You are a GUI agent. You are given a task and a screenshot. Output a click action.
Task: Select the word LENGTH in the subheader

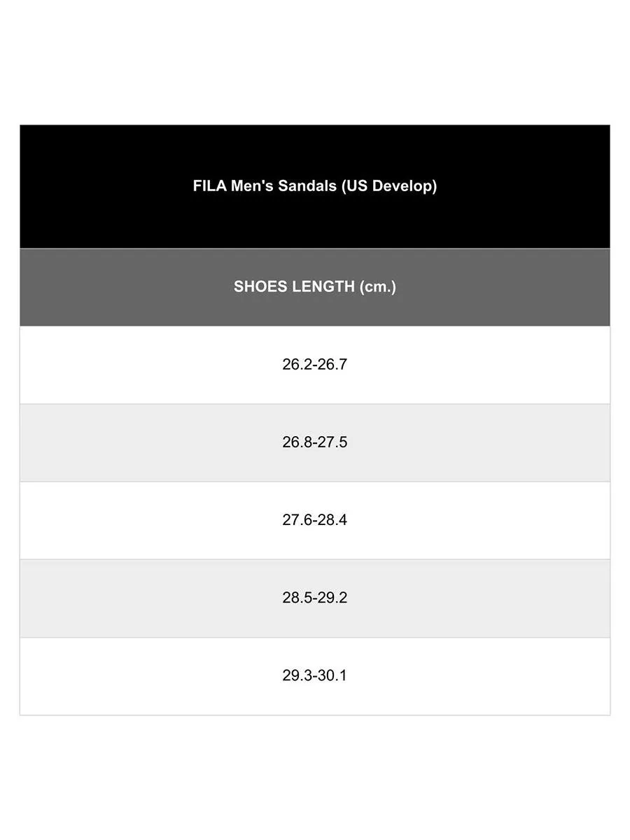click(x=321, y=287)
